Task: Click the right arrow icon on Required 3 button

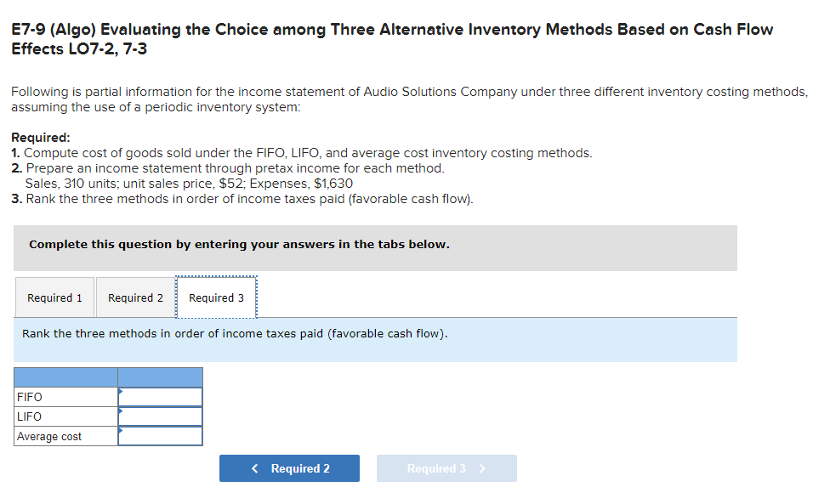Action: pyautogui.click(x=483, y=468)
